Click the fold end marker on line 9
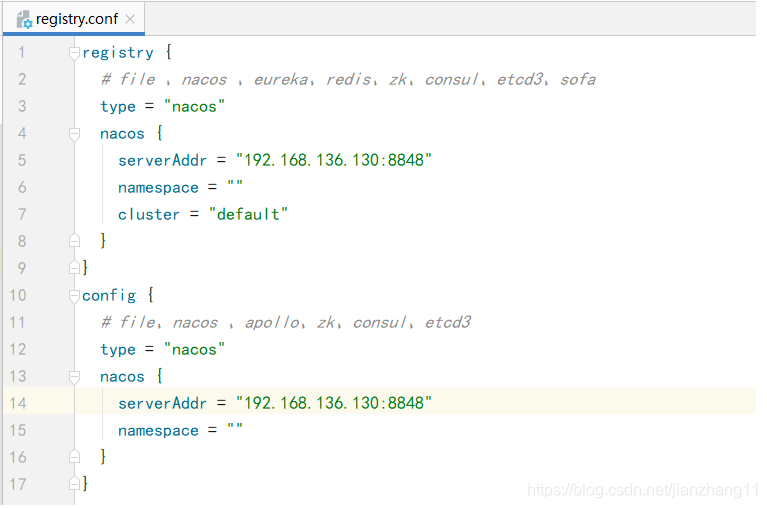The width and height of the screenshot is (767, 508). tap(74, 267)
